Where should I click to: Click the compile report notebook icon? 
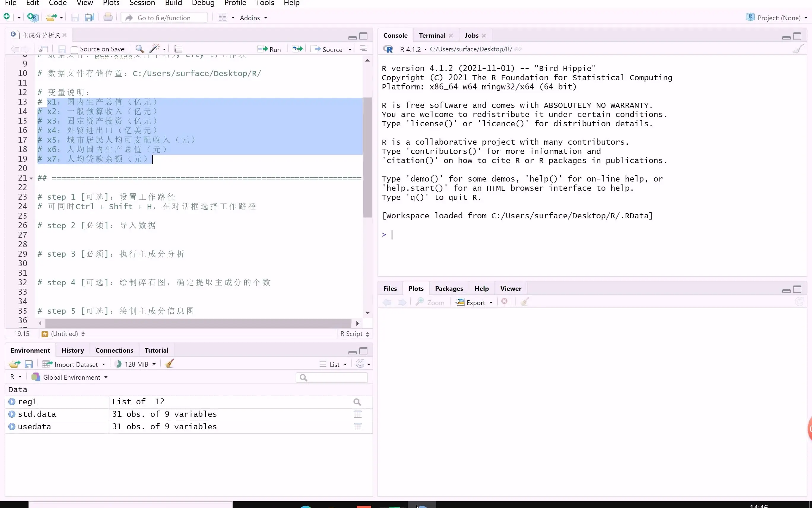click(178, 49)
